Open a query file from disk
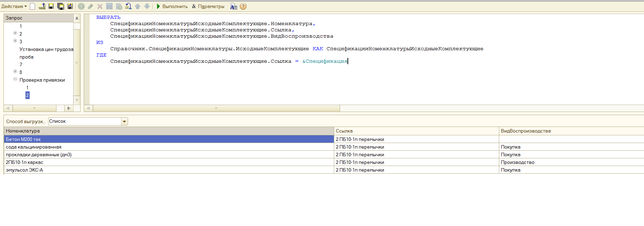The image size is (644, 226). (x=42, y=6)
